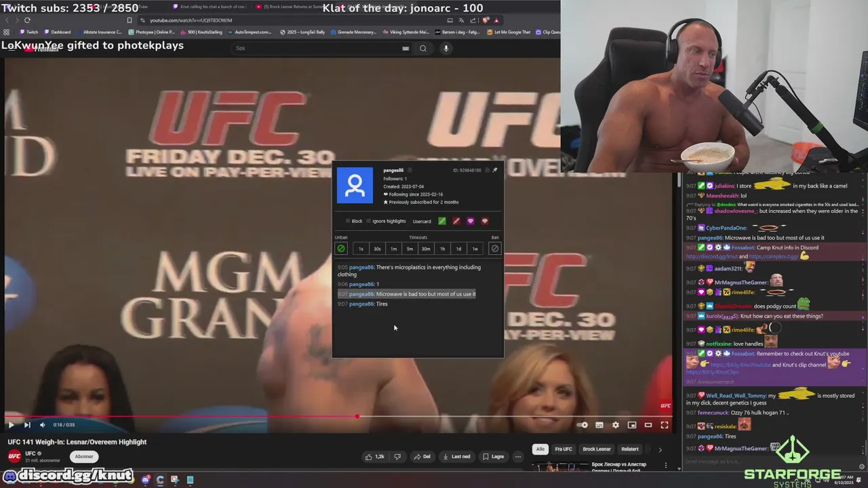Image resolution: width=868 pixels, height=488 pixels.
Task: Seek on the red video progress bar
Action: 339,416
